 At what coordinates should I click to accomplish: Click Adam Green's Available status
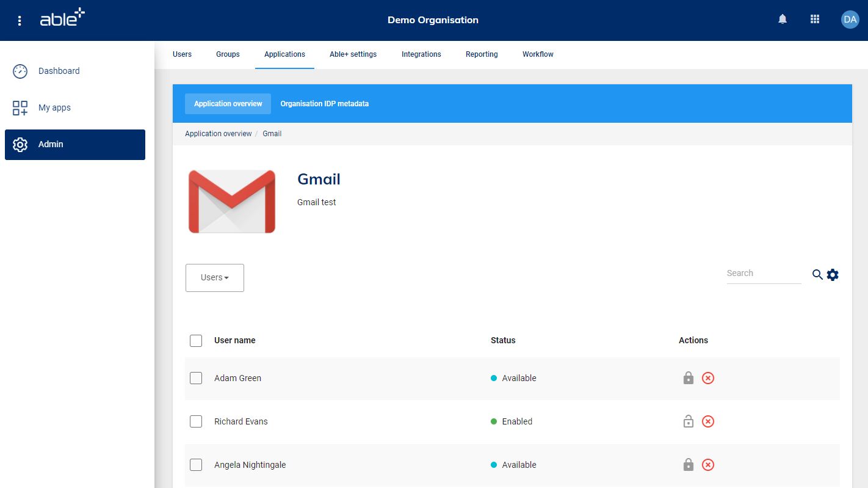coord(513,378)
